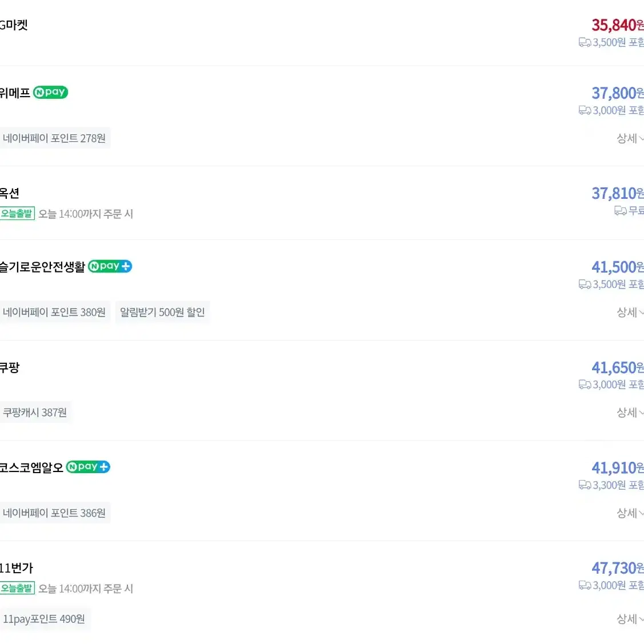Click the 11pay포인트 490원 tag

(44, 619)
